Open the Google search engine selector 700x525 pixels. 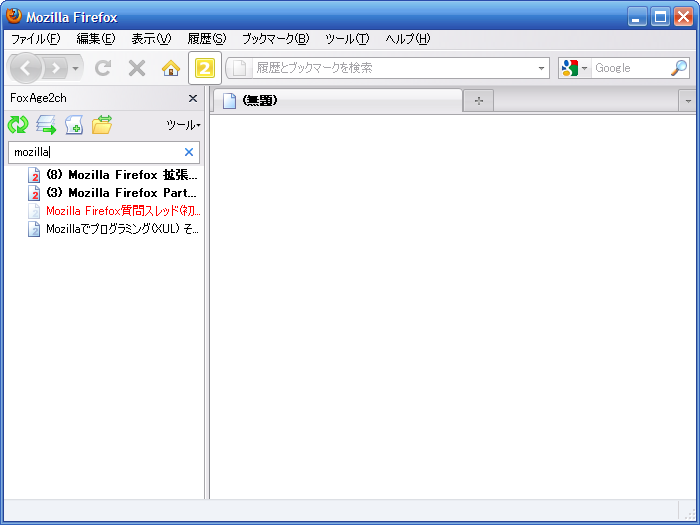575,68
